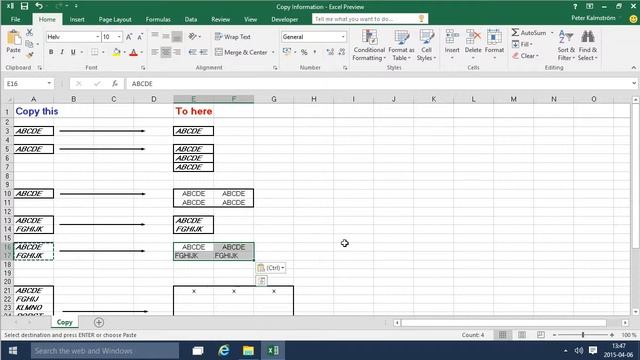The image size is (640, 360).
Task: Click the Decrease Indent icon
Action: pos(193,52)
